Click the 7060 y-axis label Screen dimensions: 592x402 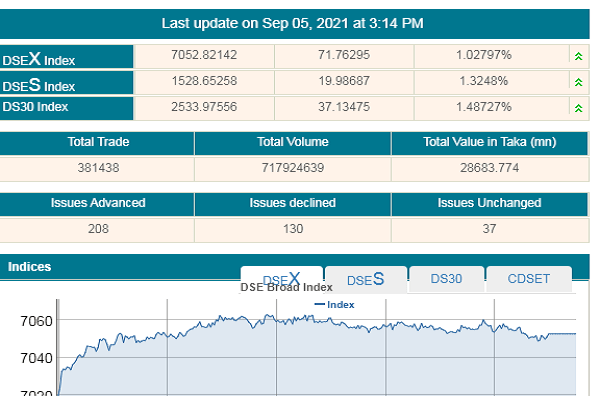point(36,321)
